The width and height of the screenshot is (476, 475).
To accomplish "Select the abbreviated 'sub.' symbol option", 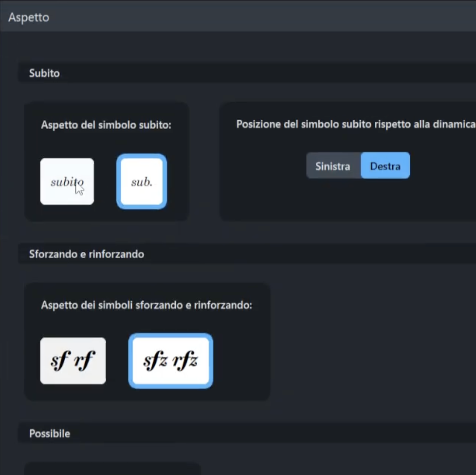I will (x=142, y=182).
